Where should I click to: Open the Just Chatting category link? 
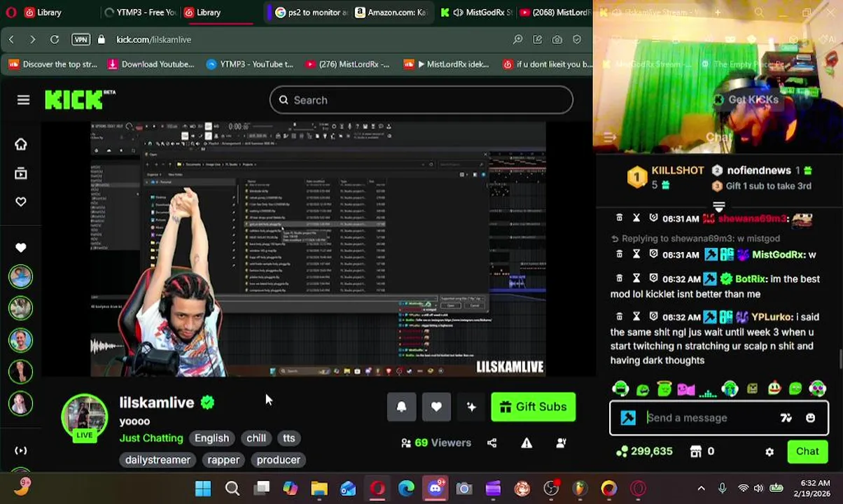pos(151,438)
